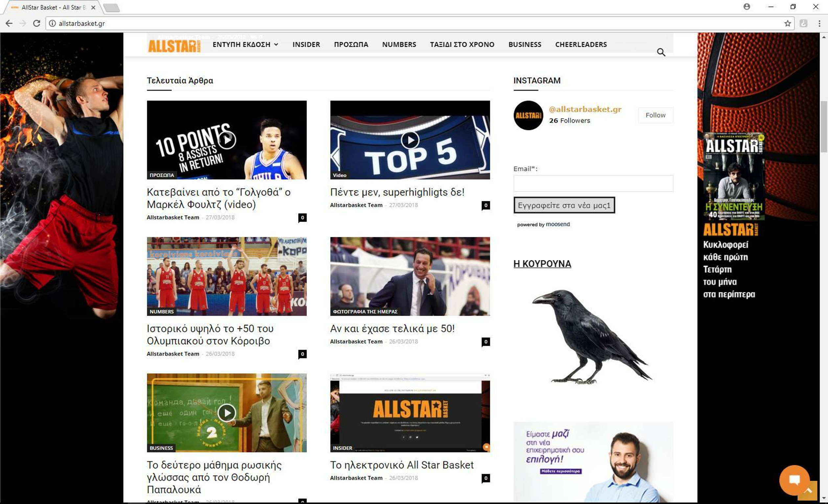The height and width of the screenshot is (504, 828).
Task: Click the ALLSTAR magazine cover ad
Action: tap(734, 176)
